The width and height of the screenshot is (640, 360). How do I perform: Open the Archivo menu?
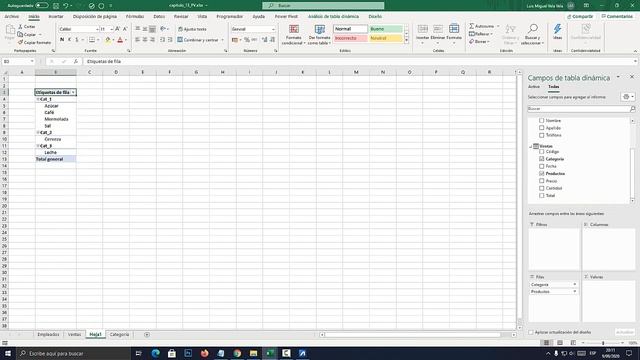11,16
